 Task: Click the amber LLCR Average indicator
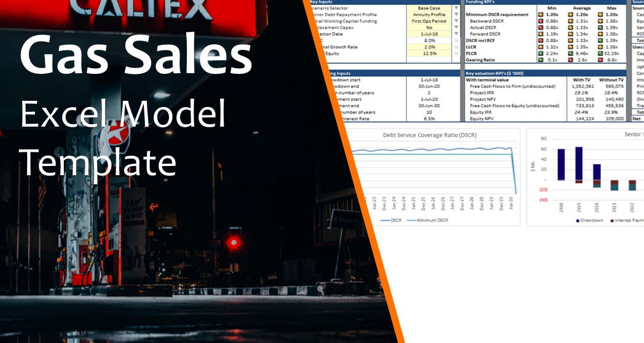click(570, 47)
